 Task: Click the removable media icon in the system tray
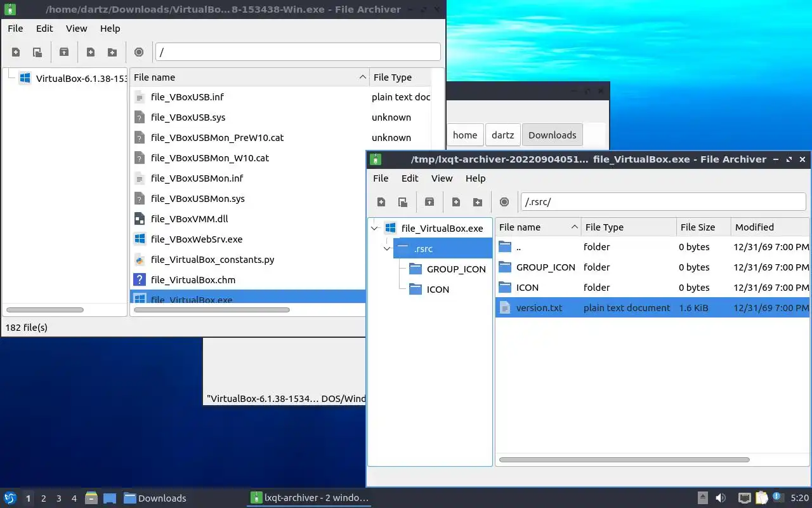pos(703,498)
